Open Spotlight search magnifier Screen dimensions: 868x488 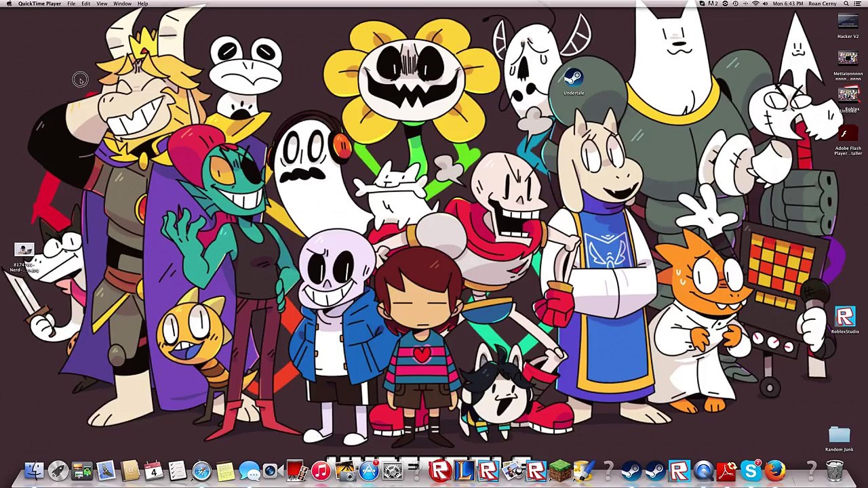846,3
